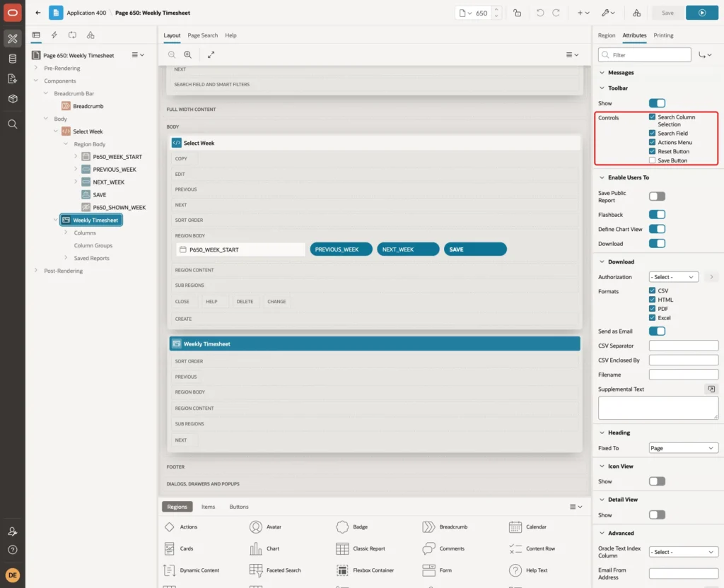Open the page selector dropdown next to 650
This screenshot has width=724, height=588.
pyautogui.click(x=465, y=13)
